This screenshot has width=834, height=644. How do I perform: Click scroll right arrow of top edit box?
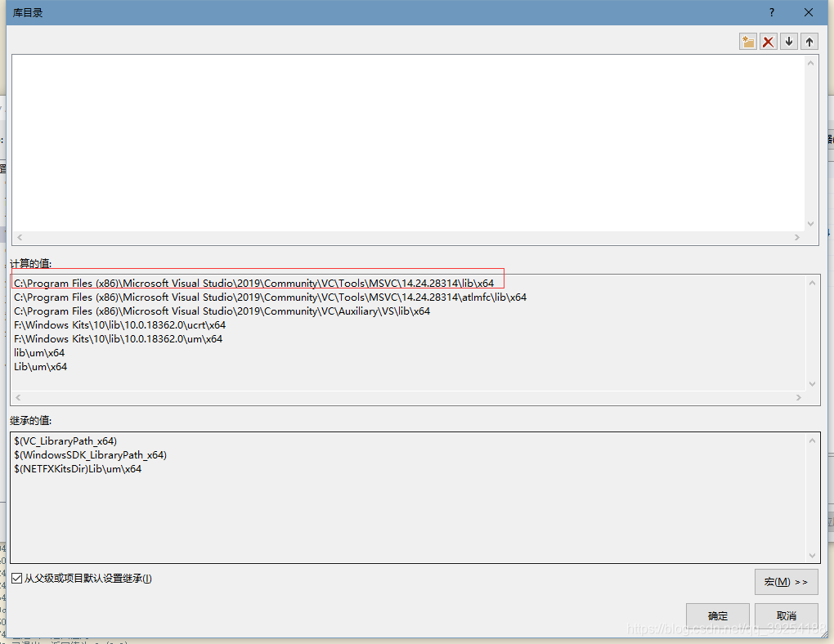pyautogui.click(x=796, y=237)
